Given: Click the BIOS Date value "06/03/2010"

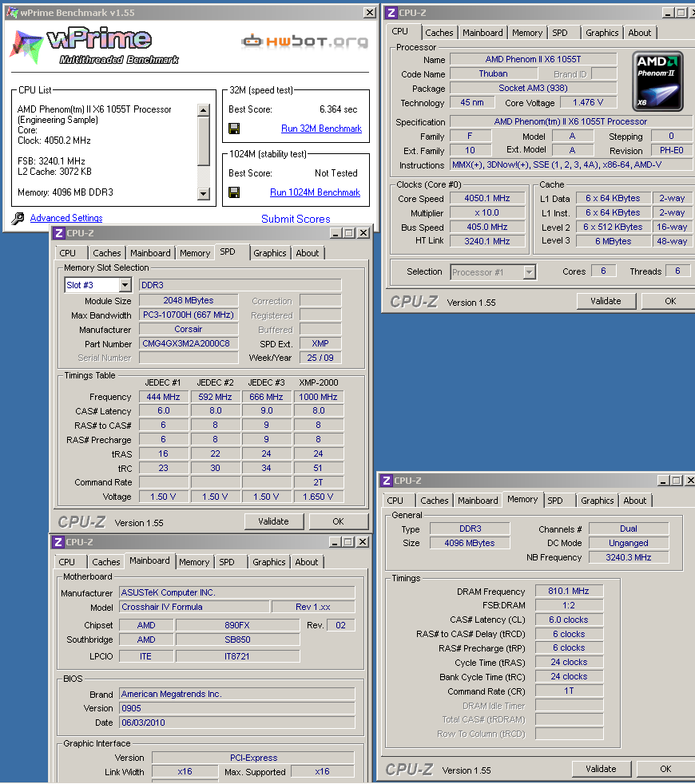Looking at the screenshot, I should click(x=237, y=723).
